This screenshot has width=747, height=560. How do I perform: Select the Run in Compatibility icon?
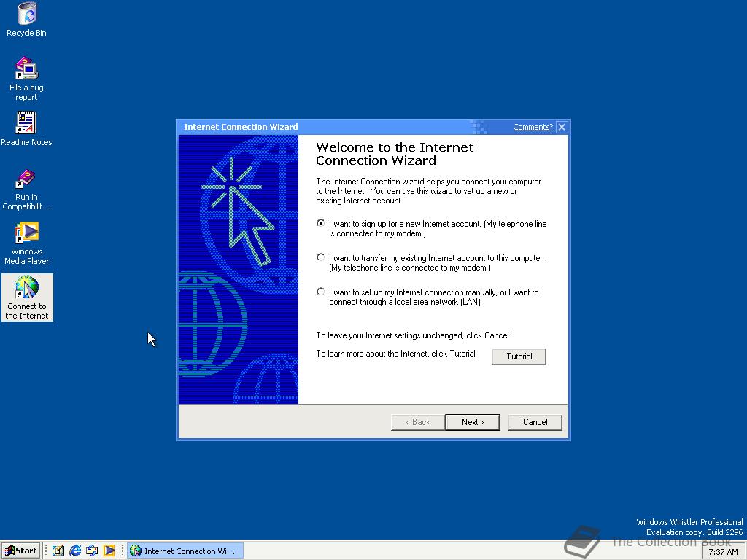coord(26,190)
